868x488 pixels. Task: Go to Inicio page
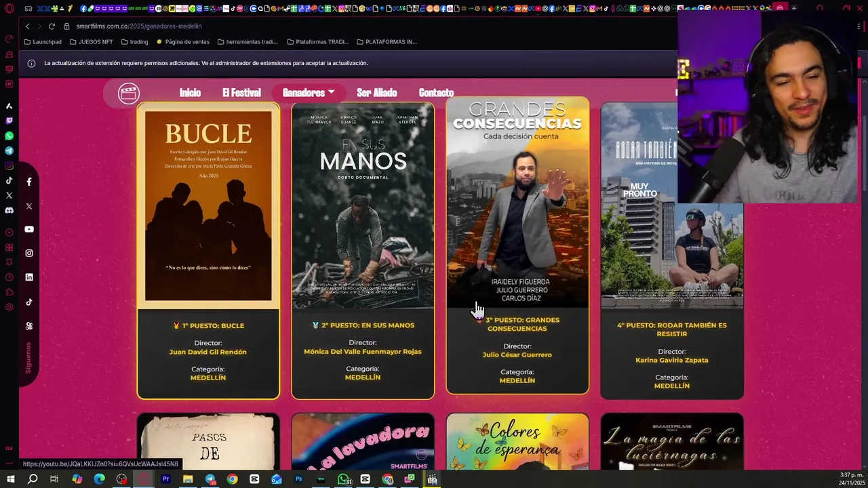190,92
